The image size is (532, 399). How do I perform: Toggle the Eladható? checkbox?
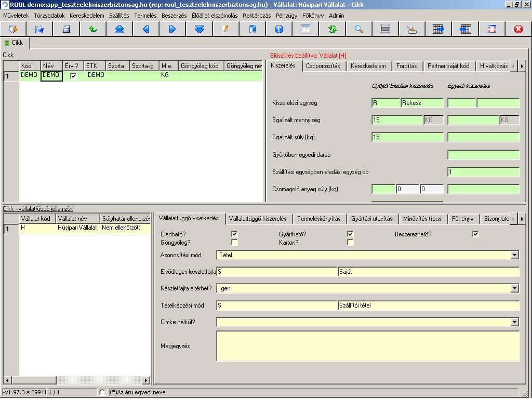pyautogui.click(x=234, y=234)
